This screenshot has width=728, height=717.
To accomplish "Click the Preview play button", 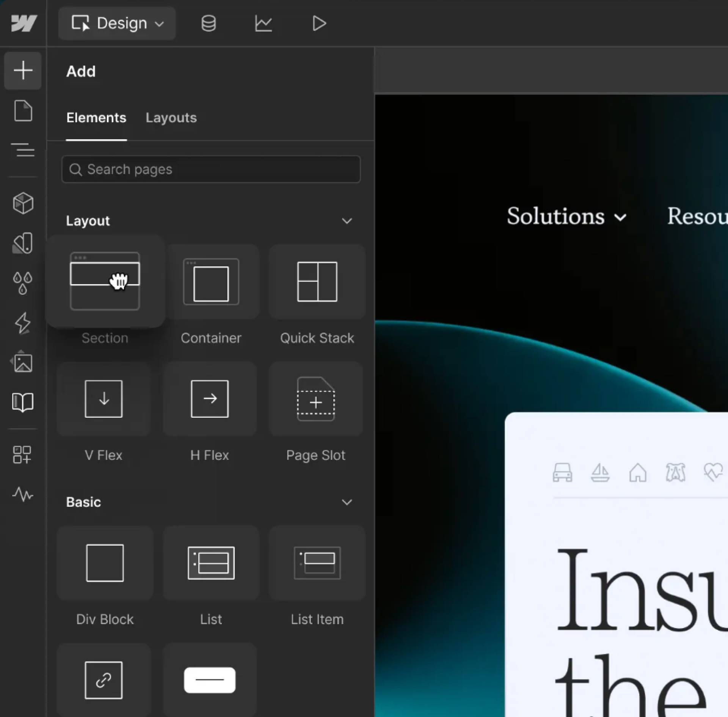I will (319, 24).
